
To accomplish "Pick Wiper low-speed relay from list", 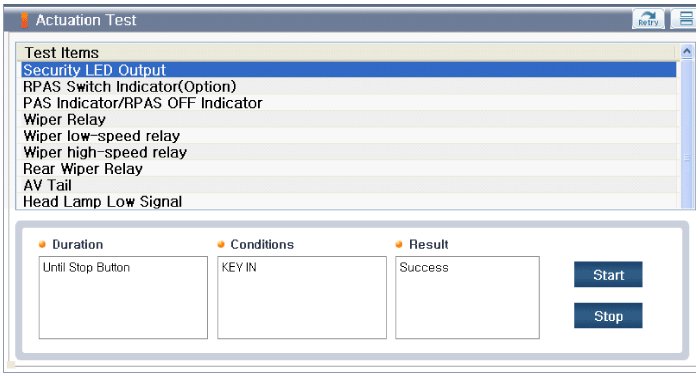I will tap(349, 136).
